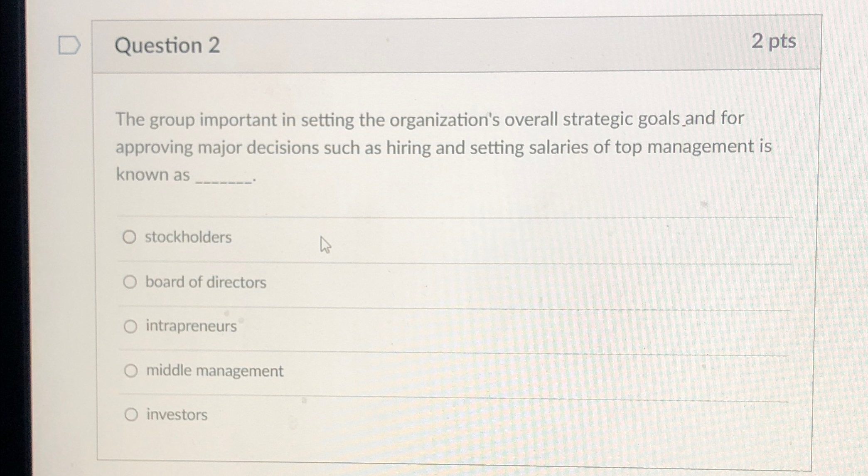The width and height of the screenshot is (868, 476).
Task: Click the board of directors label text
Action: coord(205,281)
